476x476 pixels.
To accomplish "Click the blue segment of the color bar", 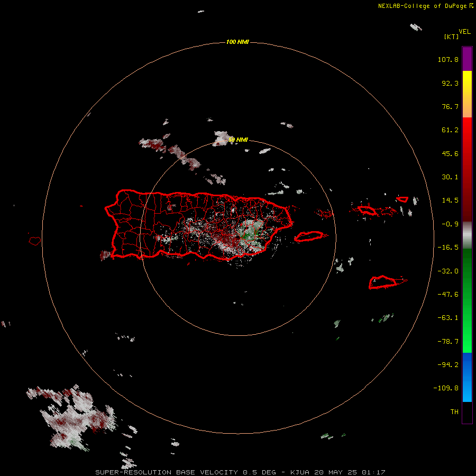I will [x=467, y=377].
